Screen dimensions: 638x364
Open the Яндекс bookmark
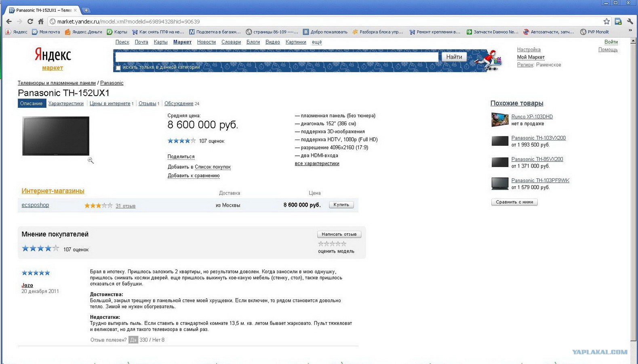[17, 32]
